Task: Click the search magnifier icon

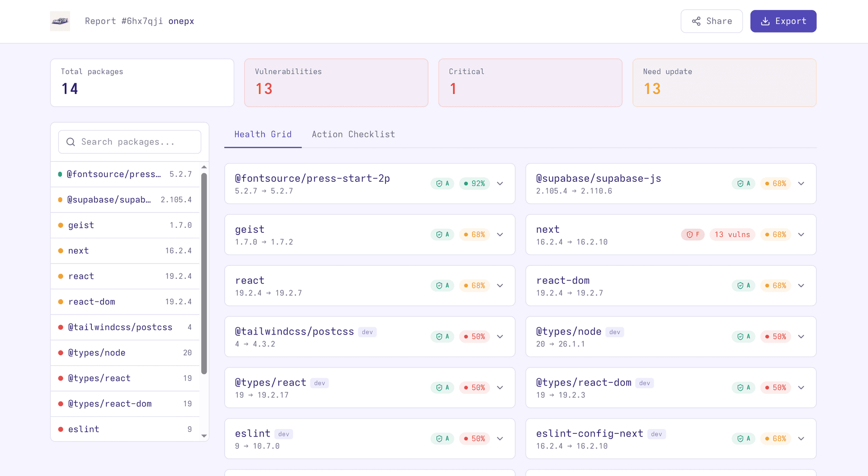Action: 71,142
